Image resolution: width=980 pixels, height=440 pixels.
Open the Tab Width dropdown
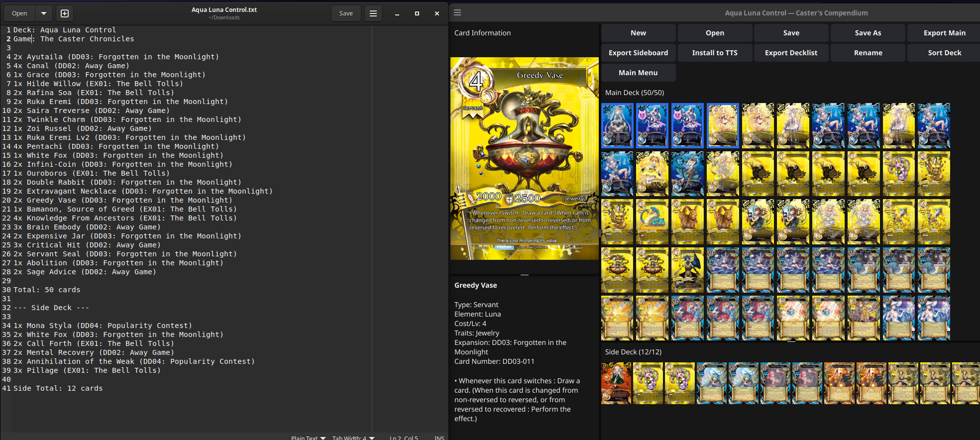click(x=353, y=438)
